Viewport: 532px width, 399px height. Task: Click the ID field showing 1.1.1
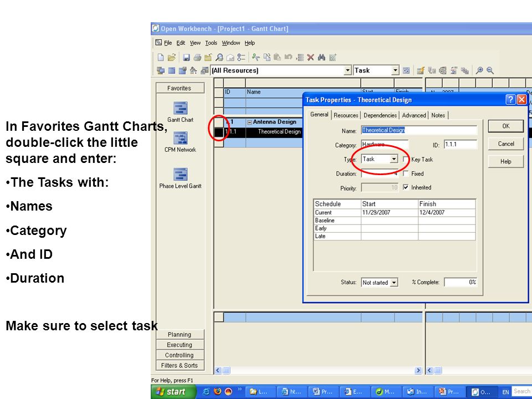point(461,145)
